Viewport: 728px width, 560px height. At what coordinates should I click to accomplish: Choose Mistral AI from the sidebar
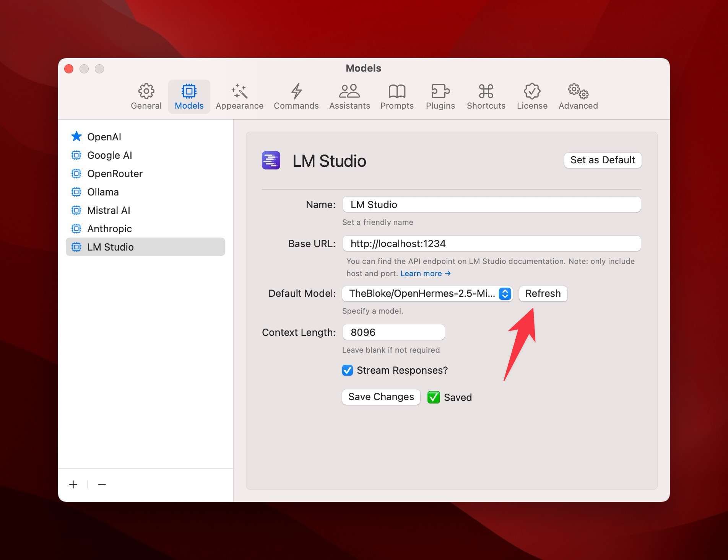[x=145, y=210]
